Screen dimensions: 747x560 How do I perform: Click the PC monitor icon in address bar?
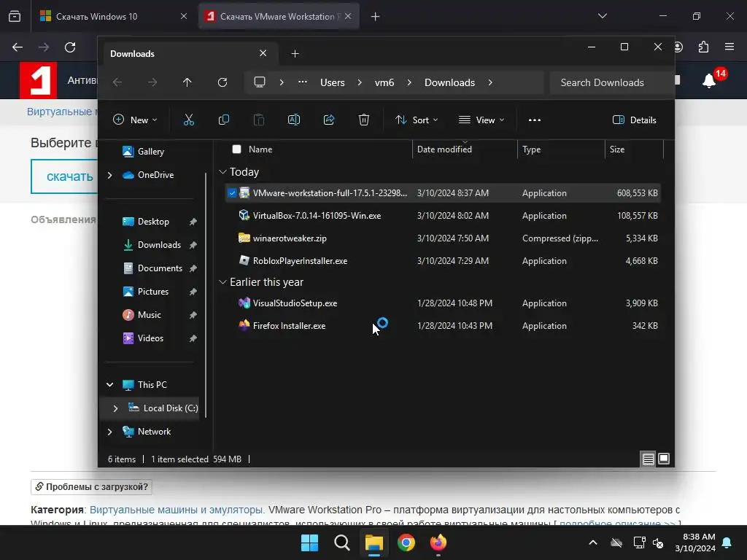260,82
